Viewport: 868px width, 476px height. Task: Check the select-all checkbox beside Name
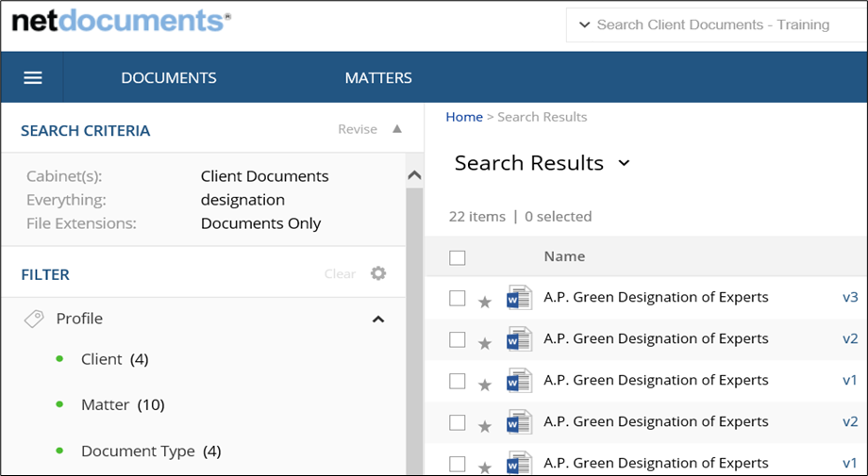point(458,257)
